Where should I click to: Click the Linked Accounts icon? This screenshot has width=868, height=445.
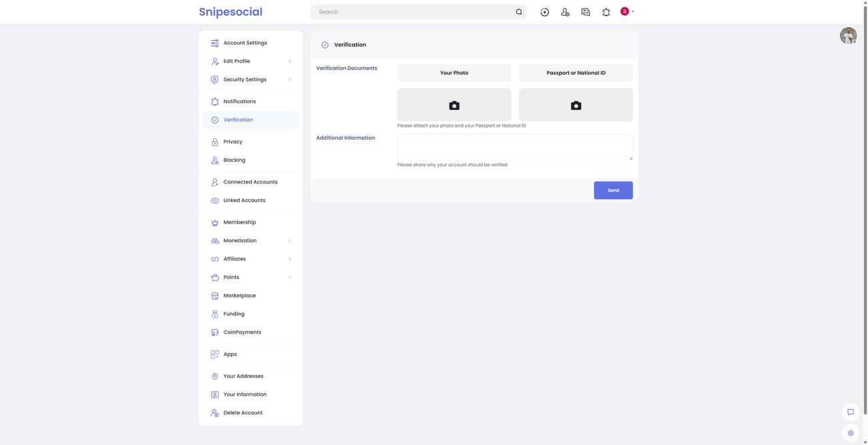click(215, 200)
